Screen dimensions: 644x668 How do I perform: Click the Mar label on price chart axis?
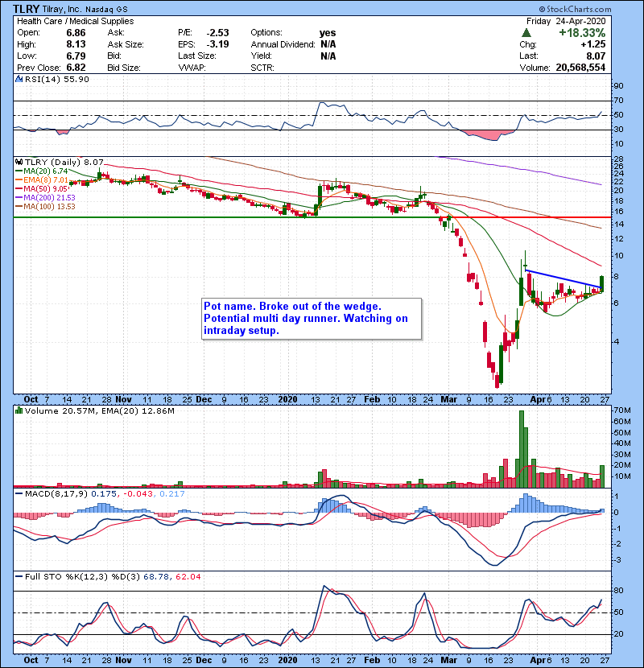(x=449, y=400)
